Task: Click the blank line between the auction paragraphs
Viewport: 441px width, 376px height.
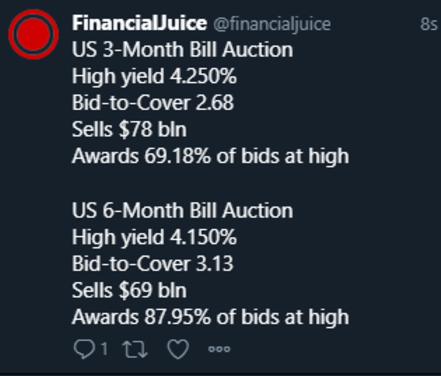Action: [x=211, y=183]
